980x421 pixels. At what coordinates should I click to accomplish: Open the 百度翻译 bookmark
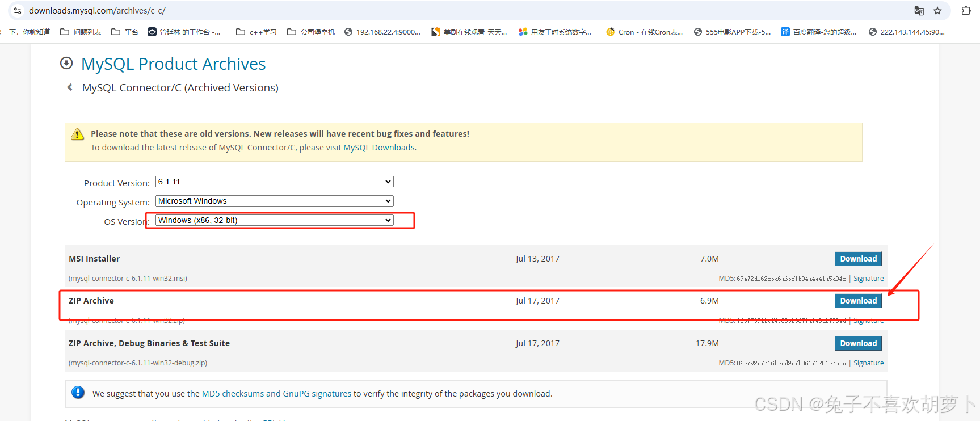tap(819, 32)
